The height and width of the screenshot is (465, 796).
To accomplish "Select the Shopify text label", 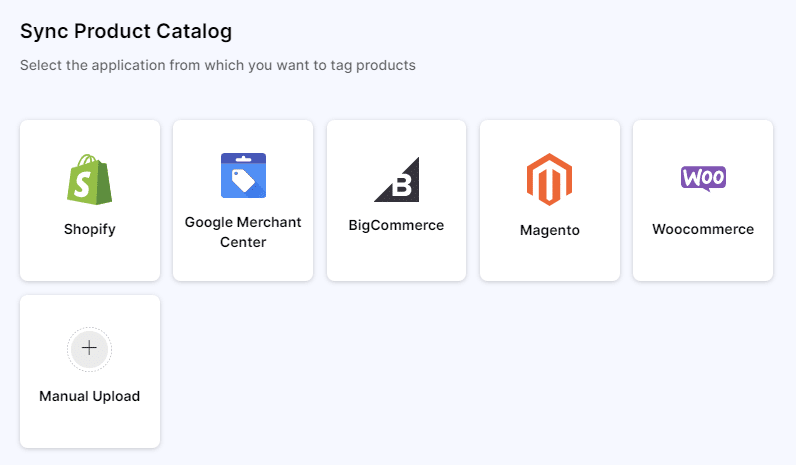I will coord(89,229).
